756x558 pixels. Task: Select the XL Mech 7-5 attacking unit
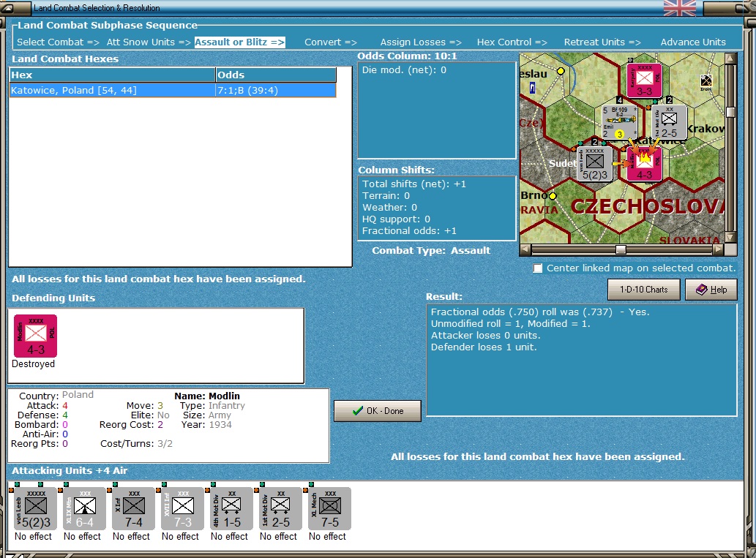330,509
